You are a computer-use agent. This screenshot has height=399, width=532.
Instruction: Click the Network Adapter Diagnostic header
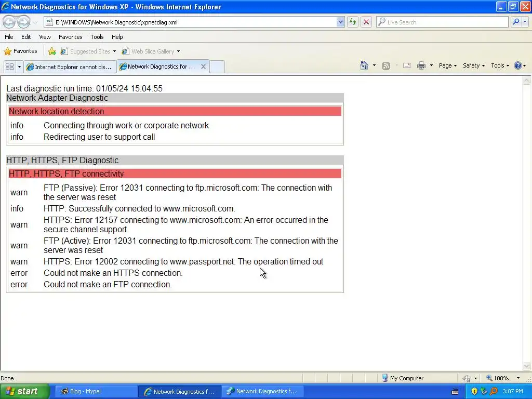point(175,98)
